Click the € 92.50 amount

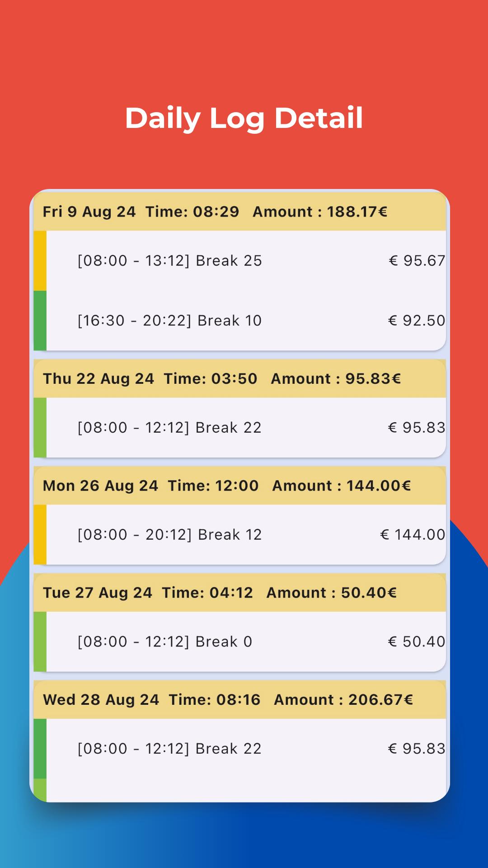417,321
